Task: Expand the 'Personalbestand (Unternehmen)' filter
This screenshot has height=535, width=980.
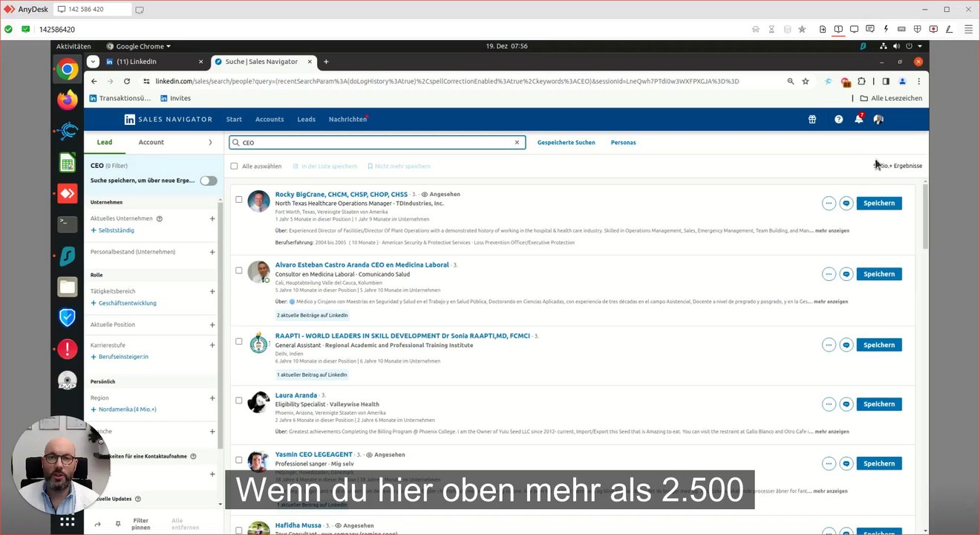Action: point(212,252)
